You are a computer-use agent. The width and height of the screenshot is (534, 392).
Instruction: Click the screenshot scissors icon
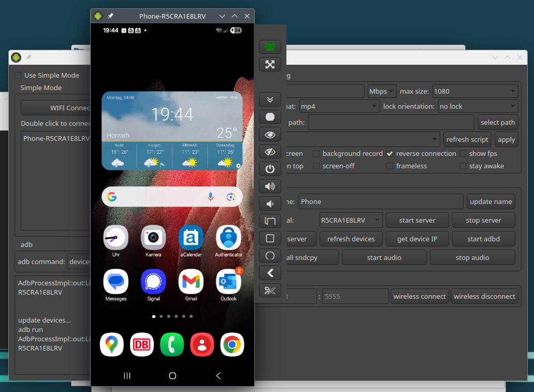point(270,291)
